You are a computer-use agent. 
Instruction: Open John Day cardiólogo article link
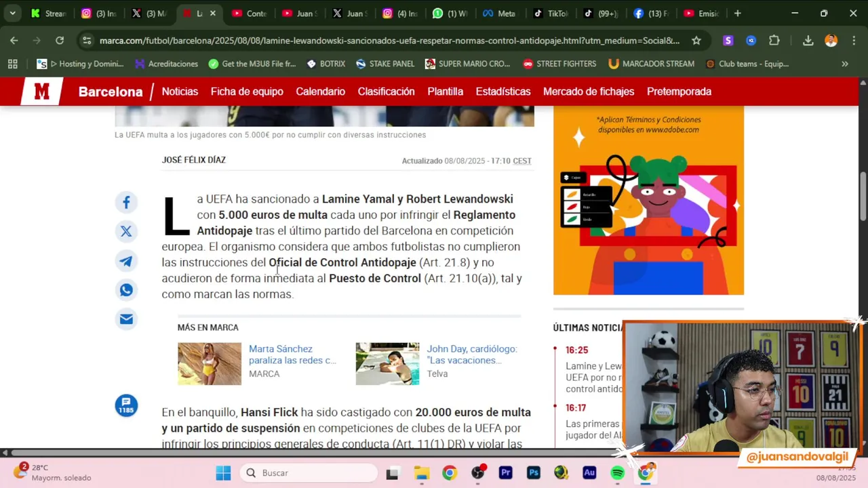click(x=472, y=354)
